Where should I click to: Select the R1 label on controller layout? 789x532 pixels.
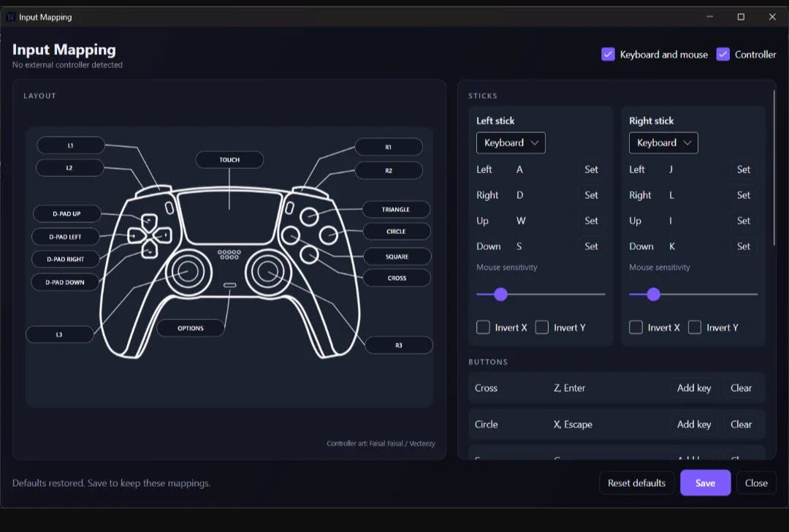[389, 147]
